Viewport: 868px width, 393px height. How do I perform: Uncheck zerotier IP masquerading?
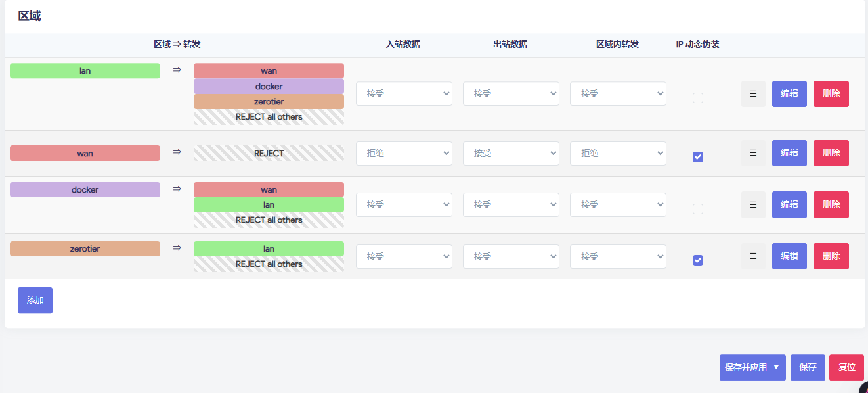[697, 260]
